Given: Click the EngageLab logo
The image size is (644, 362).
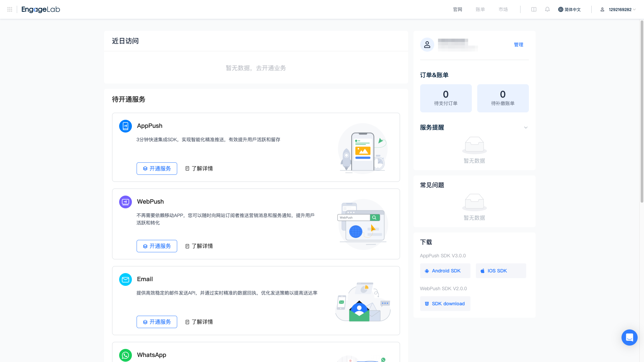Looking at the screenshot, I should tap(41, 9).
